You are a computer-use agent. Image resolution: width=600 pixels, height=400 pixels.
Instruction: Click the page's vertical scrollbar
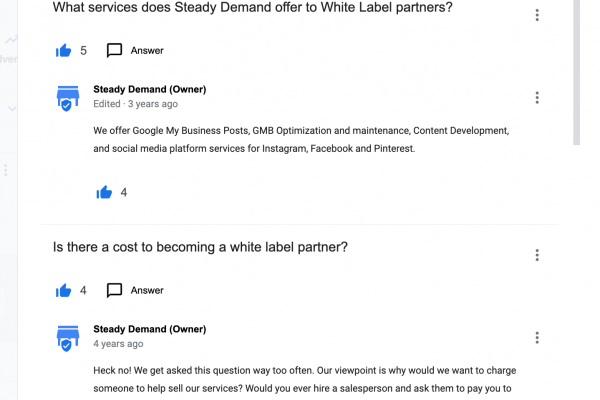coord(575,70)
